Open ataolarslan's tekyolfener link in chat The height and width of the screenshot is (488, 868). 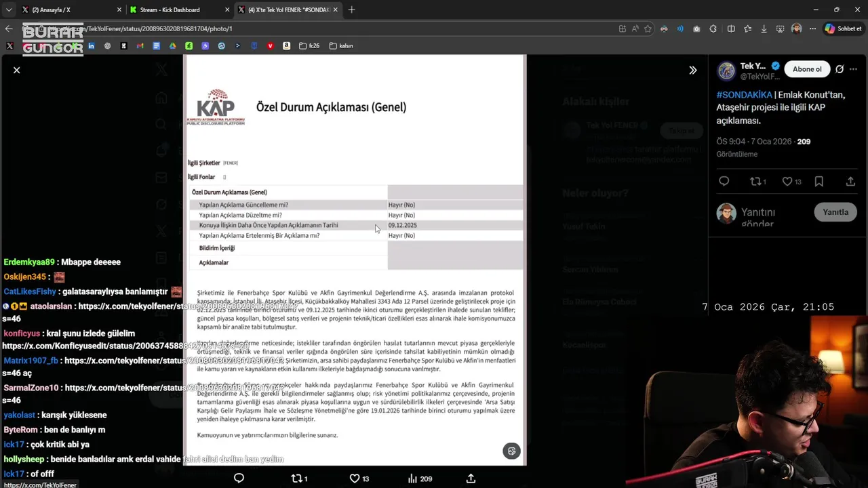click(x=188, y=306)
